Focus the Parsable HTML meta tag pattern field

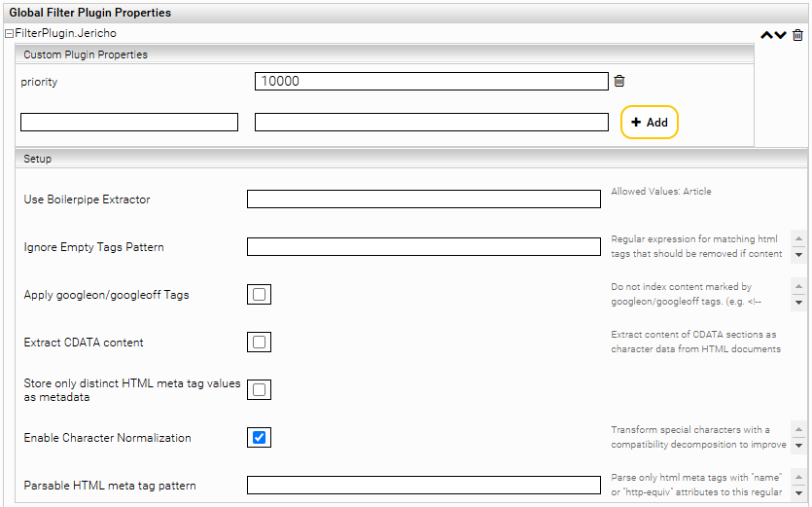point(424,486)
